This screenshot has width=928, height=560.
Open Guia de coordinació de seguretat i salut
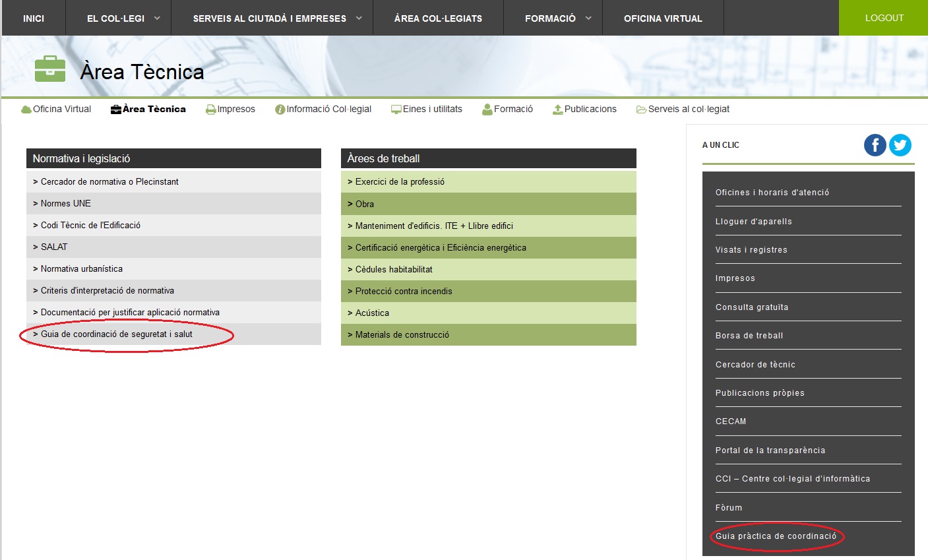173,334
